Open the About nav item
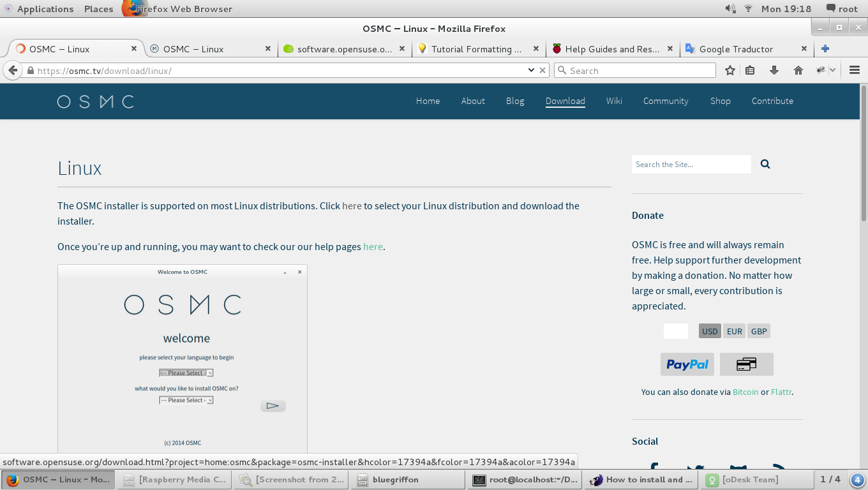This screenshot has width=868, height=490. (473, 101)
